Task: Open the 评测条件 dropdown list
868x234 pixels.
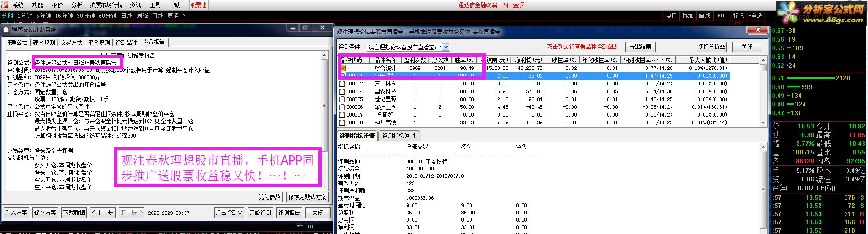Action: [446, 47]
